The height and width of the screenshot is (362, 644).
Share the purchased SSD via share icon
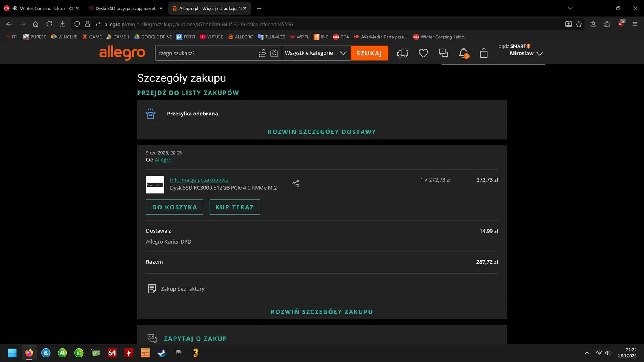click(x=296, y=183)
